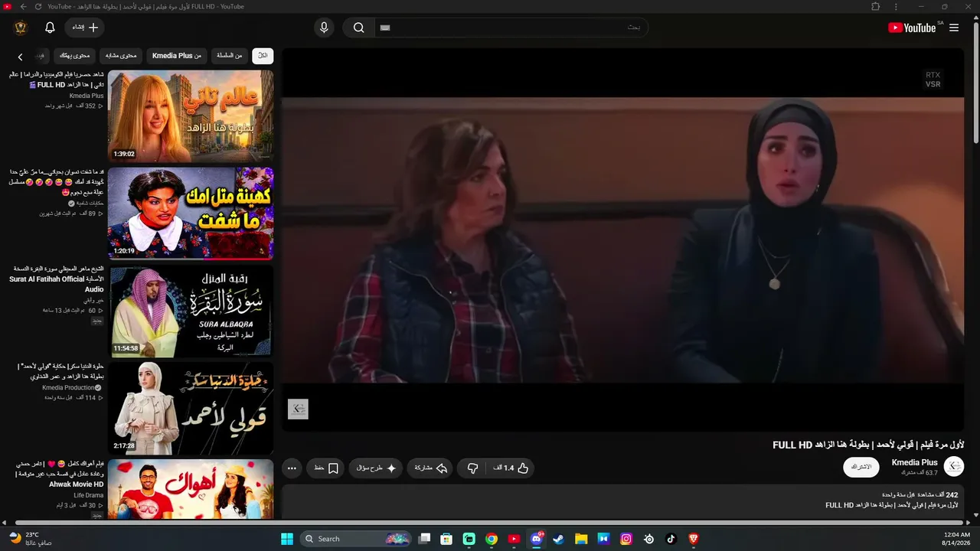This screenshot has height=551, width=980.
Task: Open Discord from the taskbar
Action: (537, 539)
